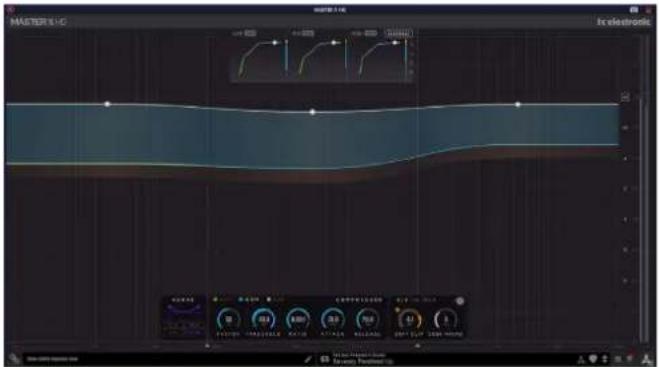Click the mid band value box above curve
The image size is (659, 367).
point(308,33)
